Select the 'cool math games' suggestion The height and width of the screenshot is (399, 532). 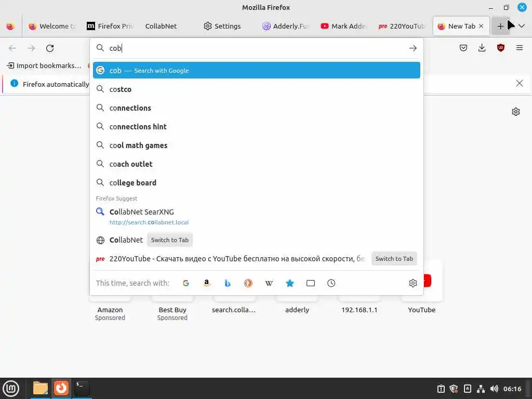point(257,145)
